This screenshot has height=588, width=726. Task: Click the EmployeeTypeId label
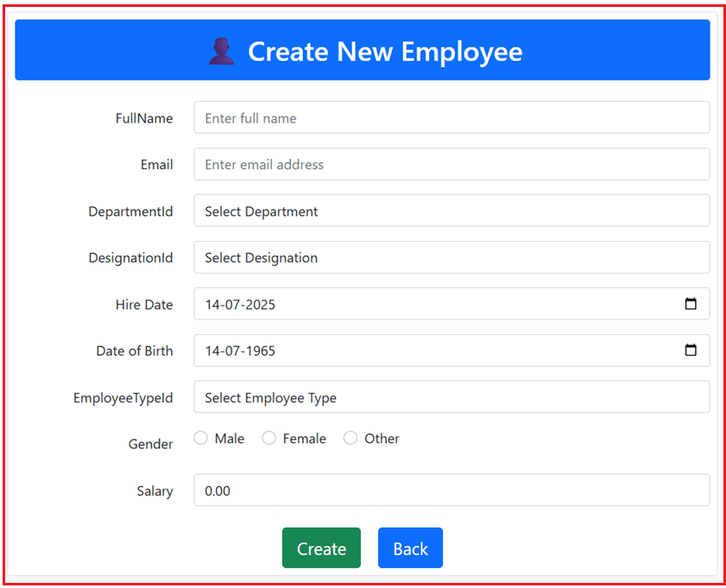123,398
